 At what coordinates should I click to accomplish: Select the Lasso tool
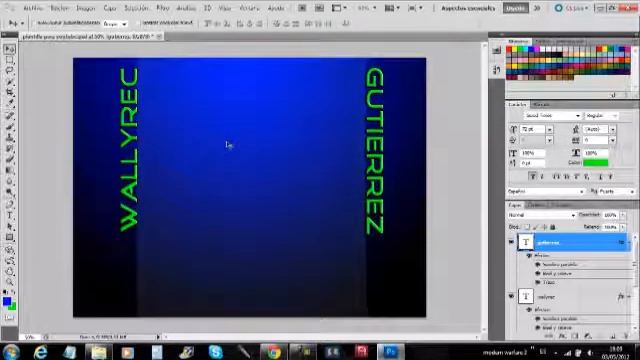(9, 71)
